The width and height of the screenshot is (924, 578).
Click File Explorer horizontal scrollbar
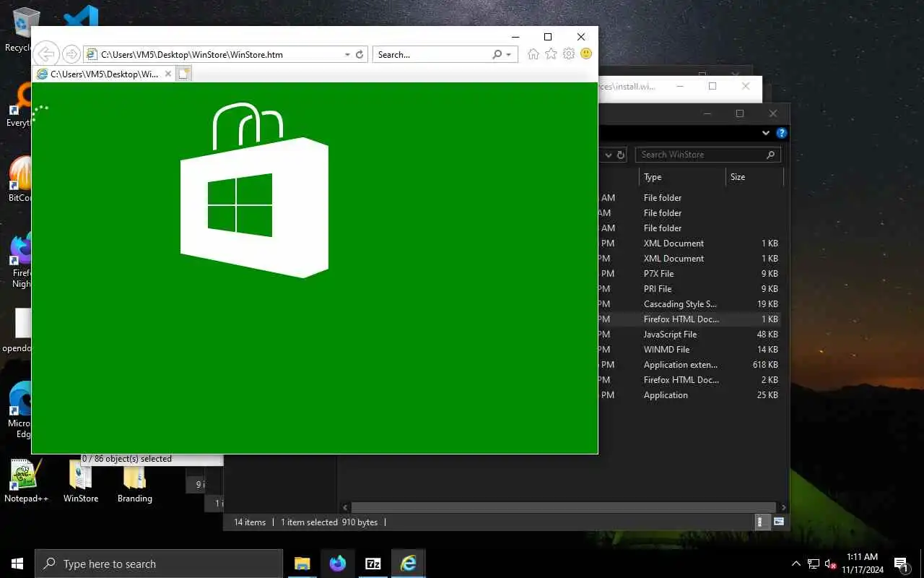coord(564,508)
